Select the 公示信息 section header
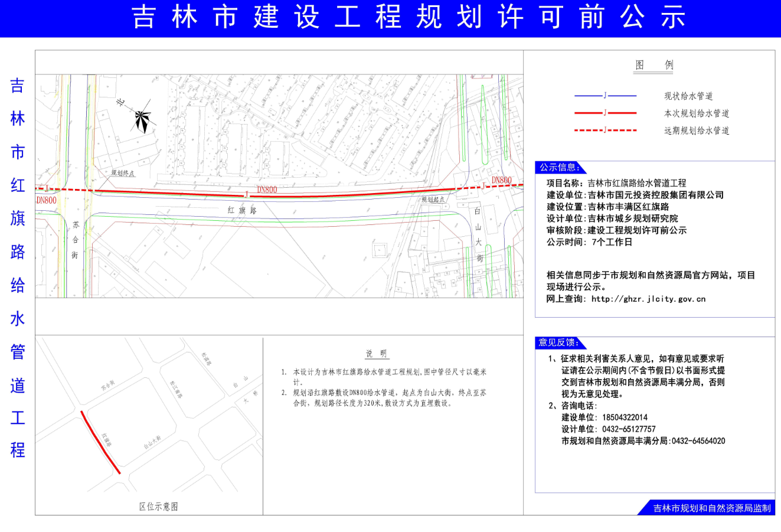 558,168
